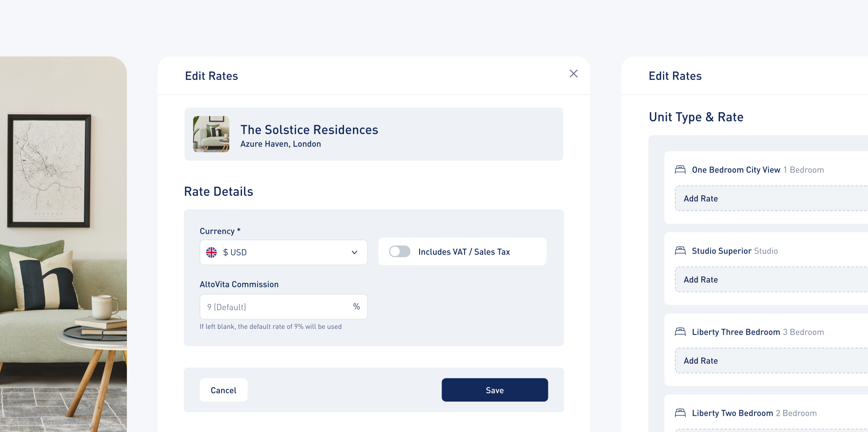This screenshot has height=432, width=868.
Task: Click the bed icon for Liberty Three Bedroom
Action: pyautogui.click(x=681, y=332)
